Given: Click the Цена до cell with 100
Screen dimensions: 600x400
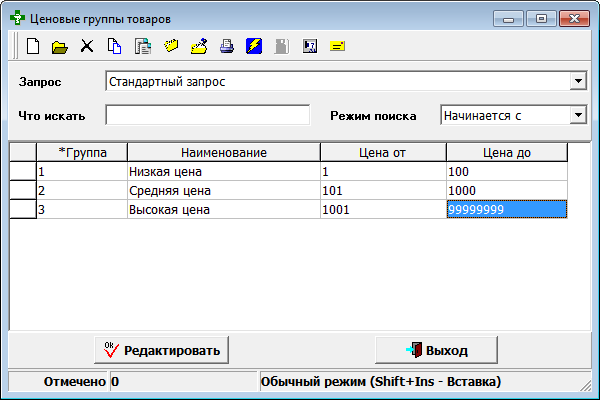Looking at the screenshot, I should coord(507,171).
